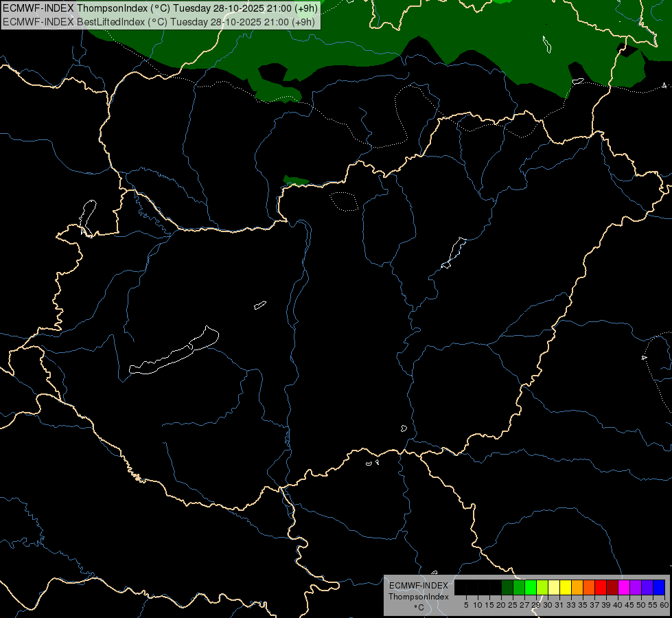Screen dimensions: 672x618
Task: Select the orange-red 35–37 legend swatch
Action: coord(589,587)
